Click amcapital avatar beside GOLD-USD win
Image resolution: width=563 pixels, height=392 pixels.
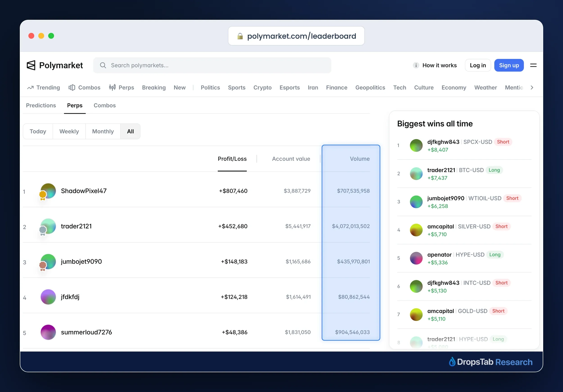click(x=416, y=315)
